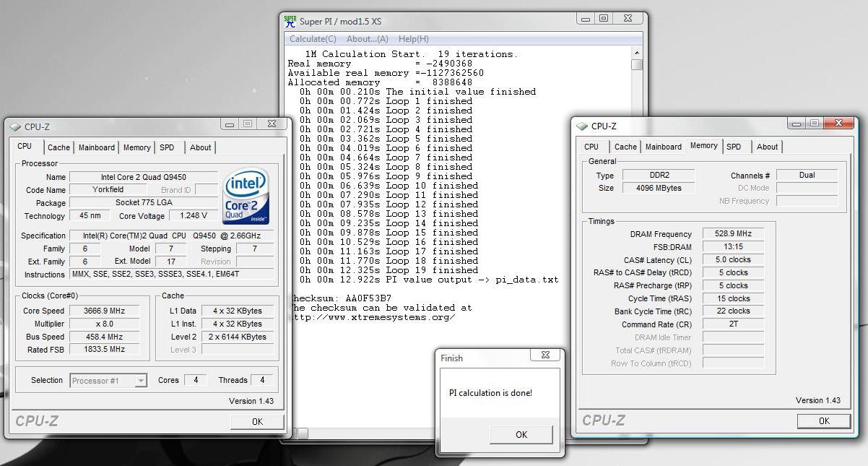Minimize the right CPU-Z window

[797, 124]
